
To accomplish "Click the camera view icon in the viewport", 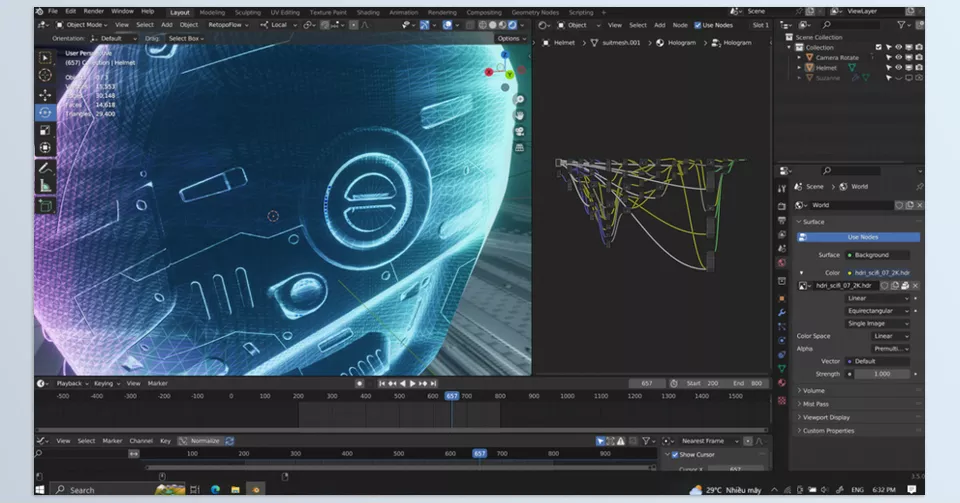I will click(520, 132).
